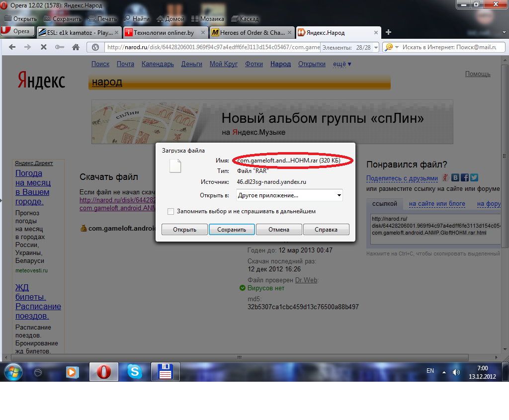Go to the Home page icon
This screenshot has height=420, width=509.
click(x=76, y=47)
